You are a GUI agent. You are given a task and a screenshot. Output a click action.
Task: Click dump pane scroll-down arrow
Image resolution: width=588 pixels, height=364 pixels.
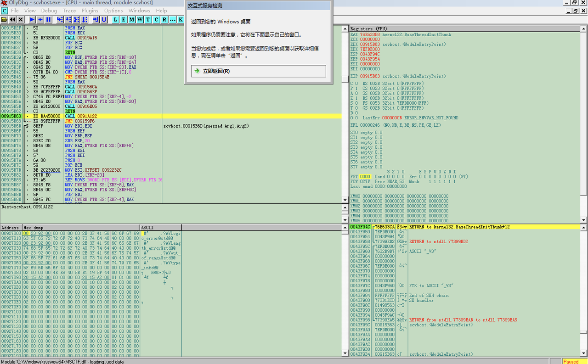click(x=345, y=353)
